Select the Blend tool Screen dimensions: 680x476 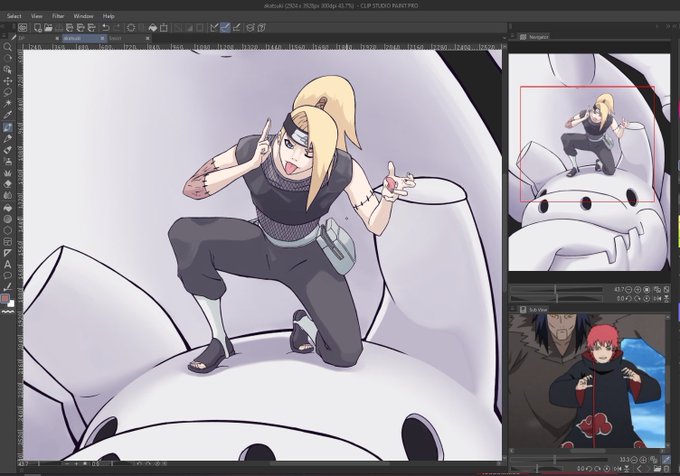[x=7, y=196]
